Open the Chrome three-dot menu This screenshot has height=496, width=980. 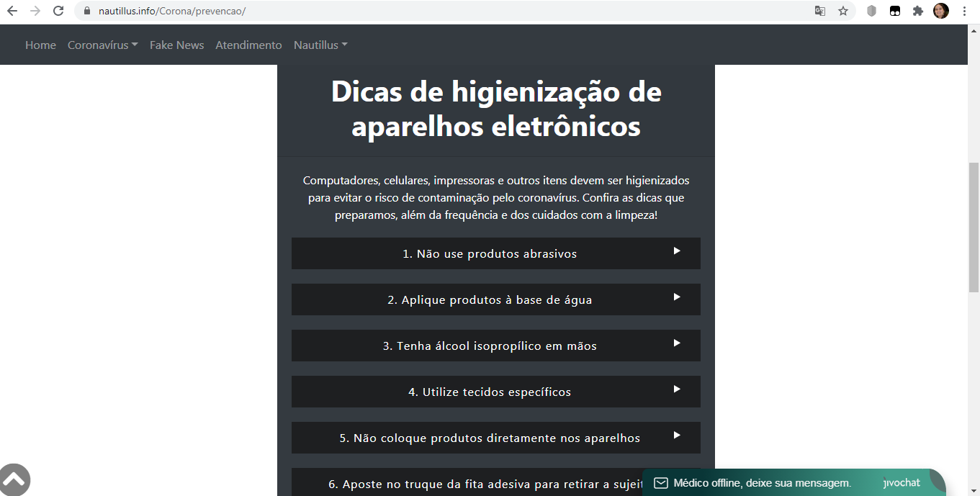point(963,12)
